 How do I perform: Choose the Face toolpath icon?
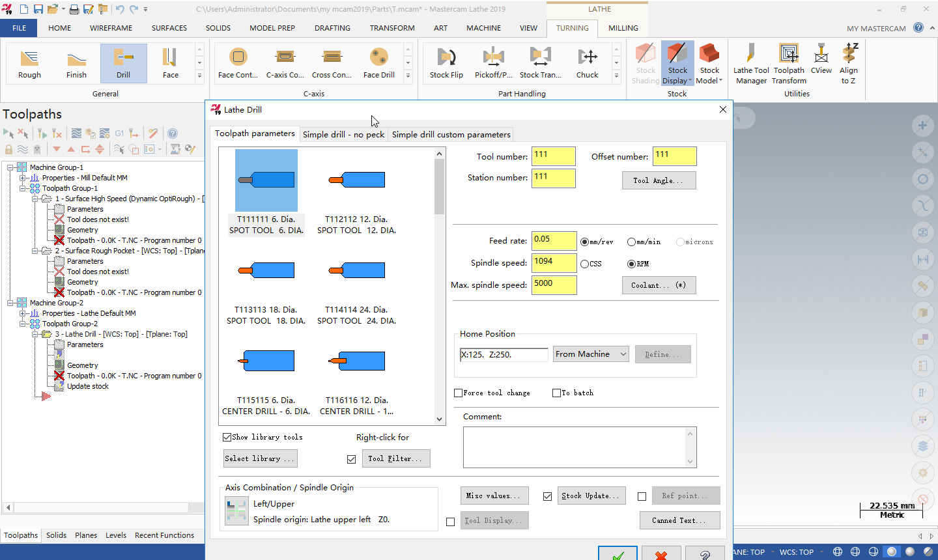point(170,63)
